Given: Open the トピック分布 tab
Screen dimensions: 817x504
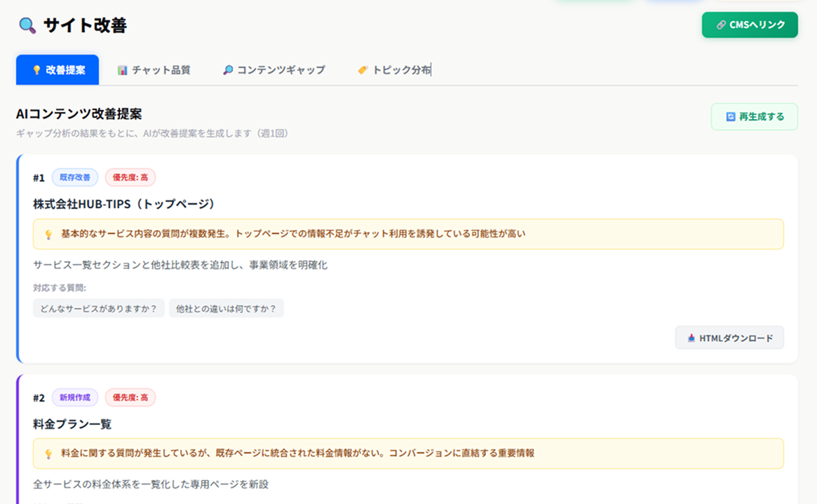Looking at the screenshot, I should coord(394,70).
